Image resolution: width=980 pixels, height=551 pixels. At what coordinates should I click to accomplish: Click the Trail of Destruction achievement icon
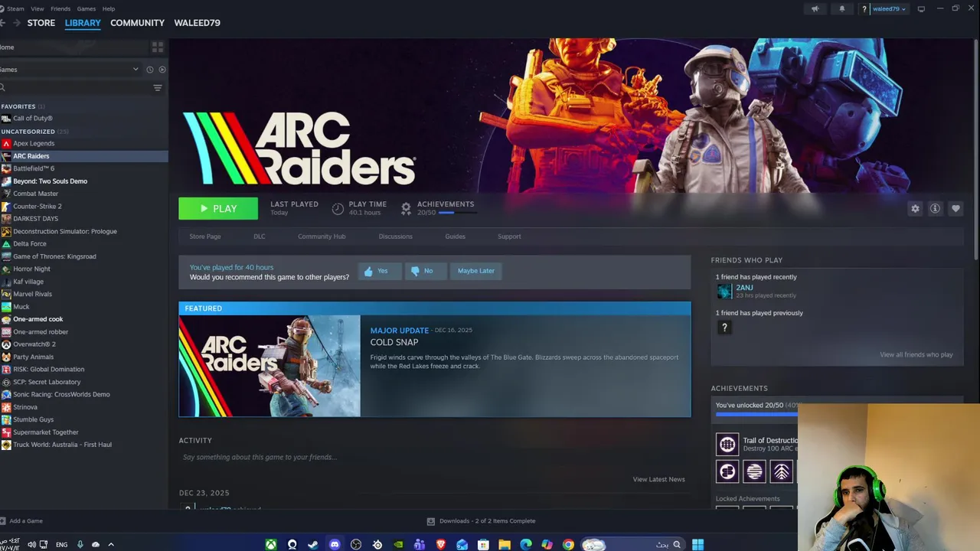pos(727,444)
